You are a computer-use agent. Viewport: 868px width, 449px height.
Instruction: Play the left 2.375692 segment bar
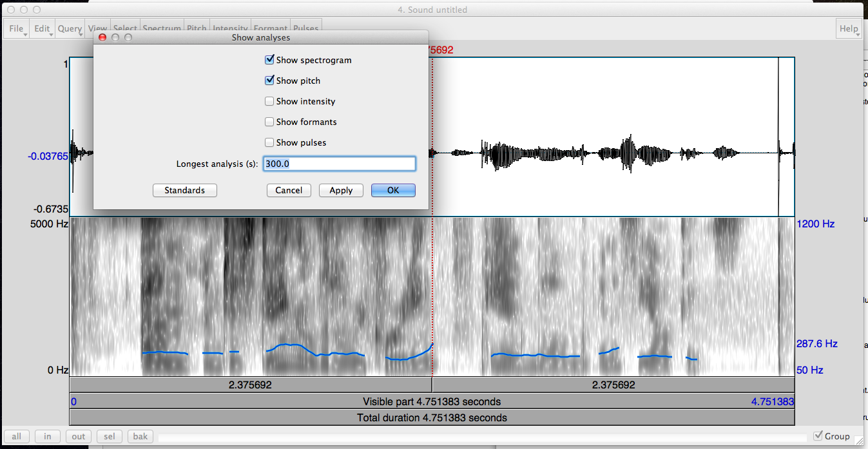[x=251, y=385]
